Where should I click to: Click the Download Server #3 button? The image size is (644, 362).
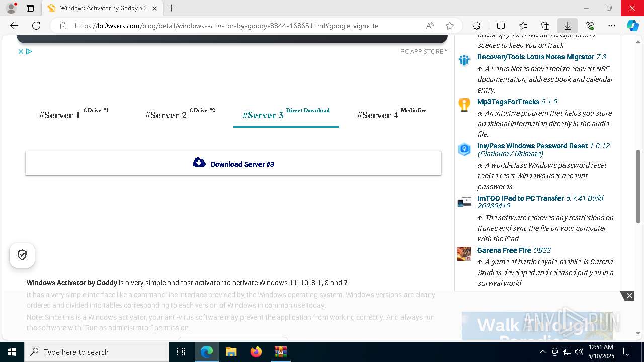click(233, 163)
